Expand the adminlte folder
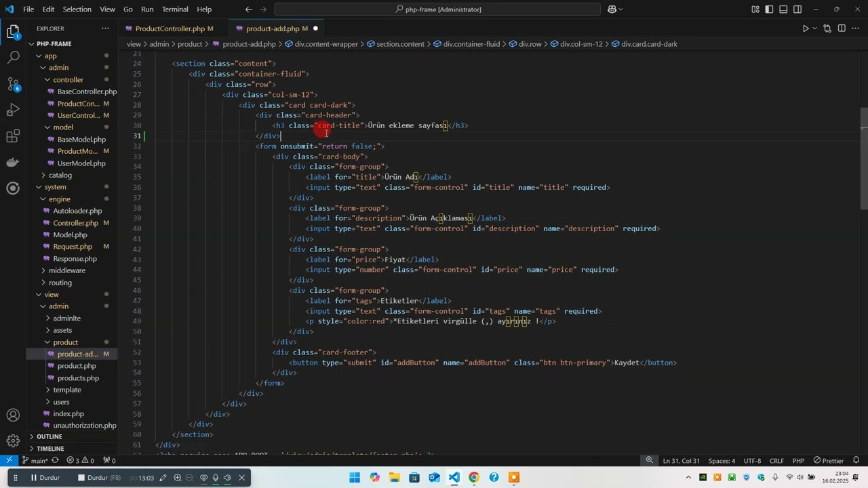868x488 pixels. pos(66,318)
